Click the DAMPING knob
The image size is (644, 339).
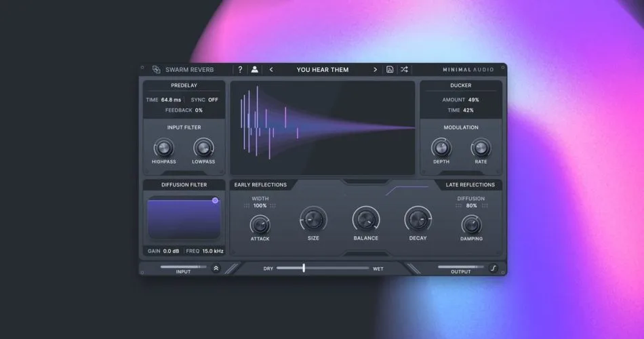[471, 225]
